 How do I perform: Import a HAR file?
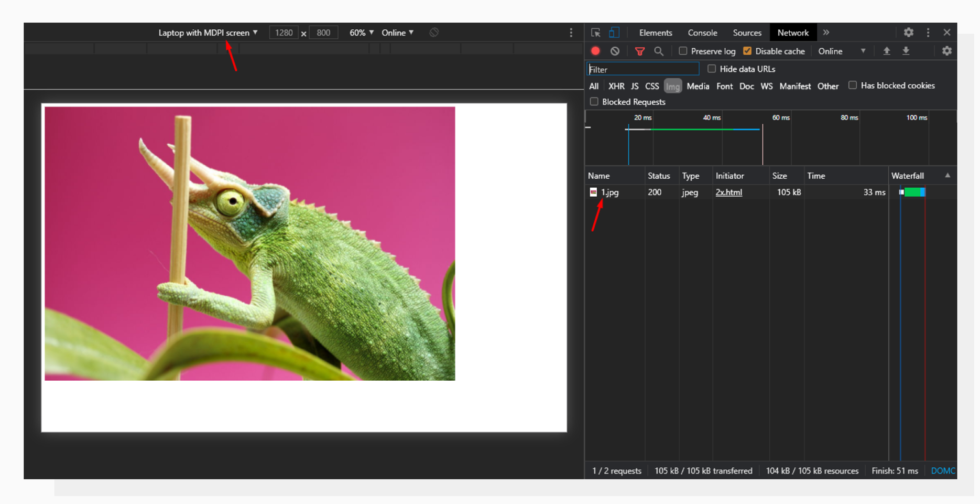tap(887, 51)
